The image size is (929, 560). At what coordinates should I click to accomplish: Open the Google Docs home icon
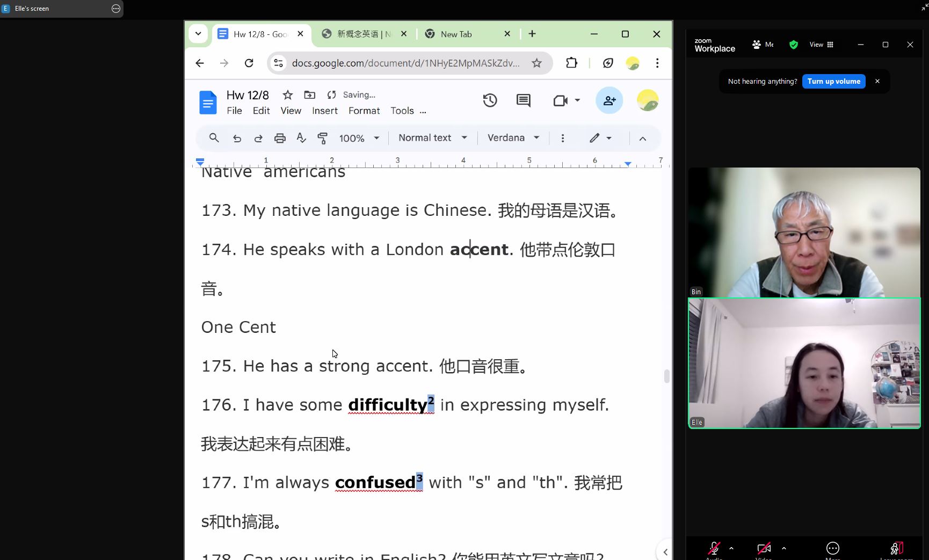click(208, 102)
